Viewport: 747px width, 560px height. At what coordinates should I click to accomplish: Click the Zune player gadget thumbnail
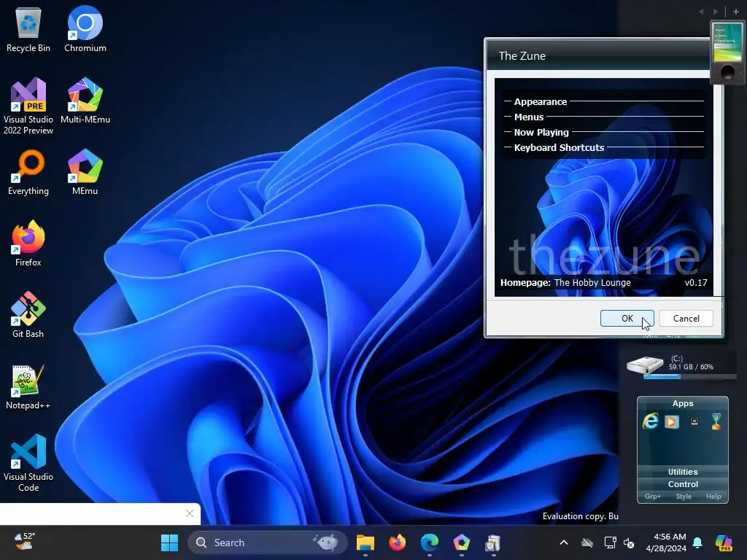(x=727, y=52)
